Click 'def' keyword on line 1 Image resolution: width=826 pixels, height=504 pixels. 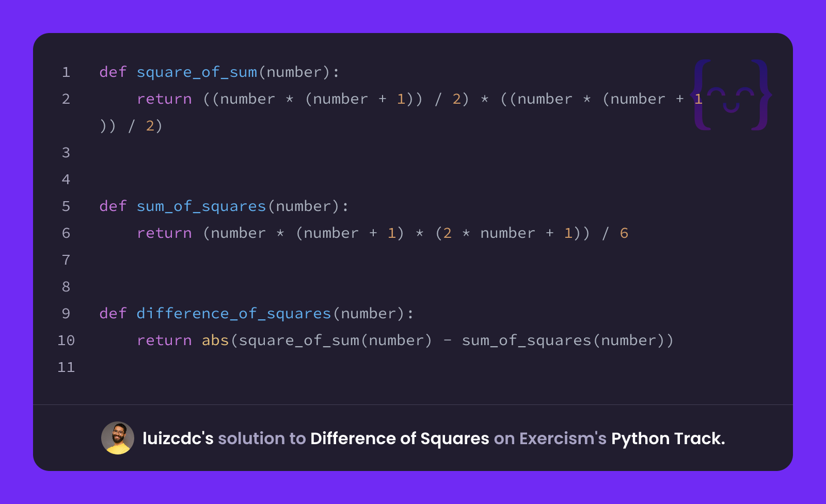click(113, 72)
